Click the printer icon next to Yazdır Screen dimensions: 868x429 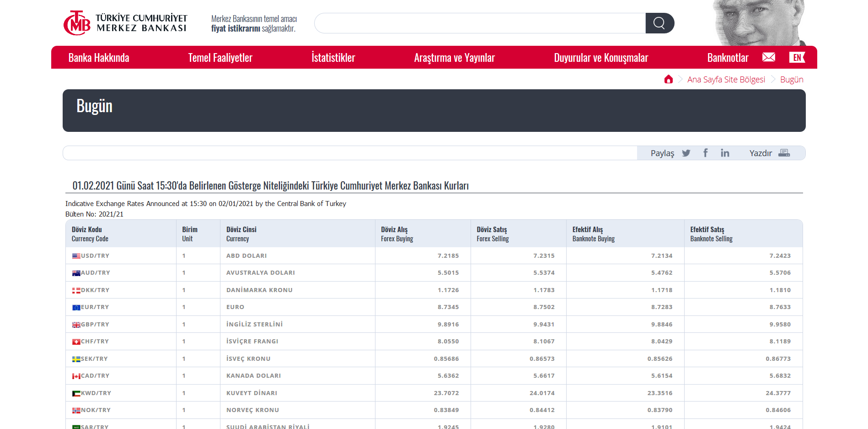click(784, 153)
